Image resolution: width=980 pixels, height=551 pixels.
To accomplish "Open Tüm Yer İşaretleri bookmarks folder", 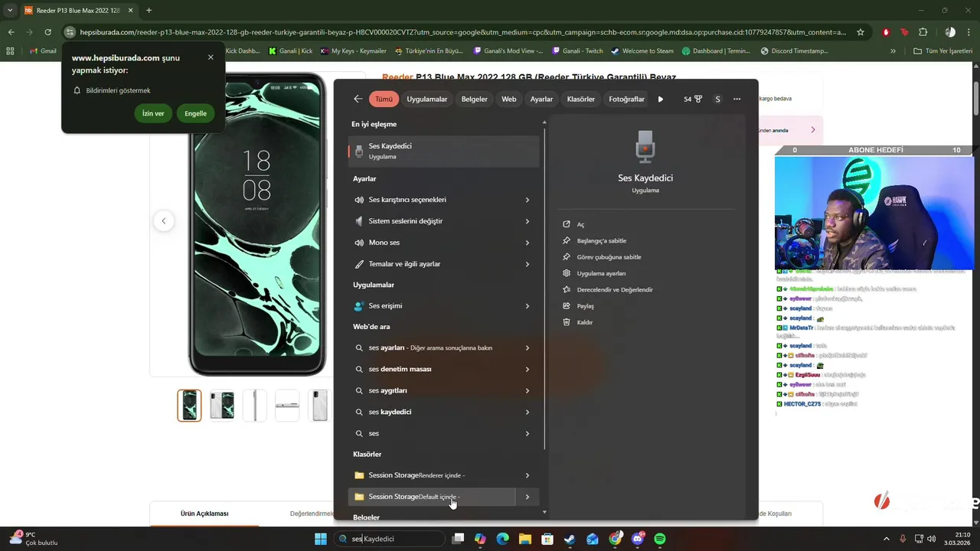I will coord(944,51).
